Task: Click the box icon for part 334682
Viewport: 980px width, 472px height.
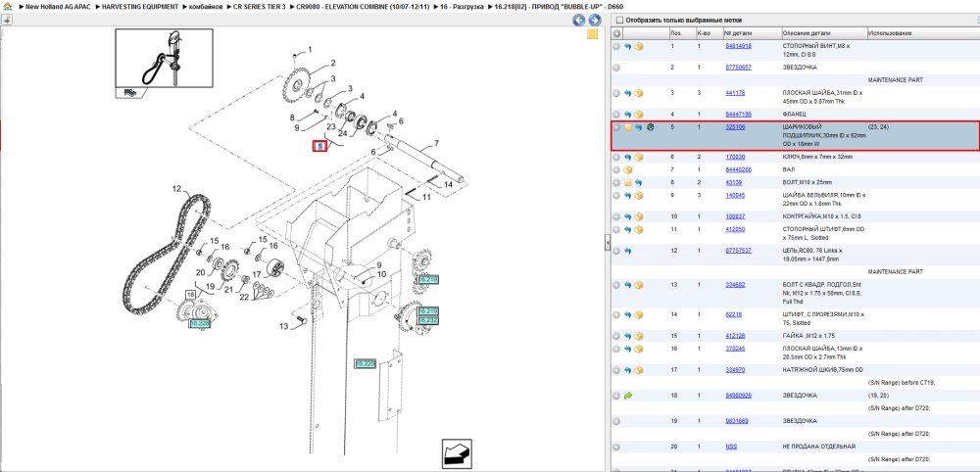Action: 639,285
